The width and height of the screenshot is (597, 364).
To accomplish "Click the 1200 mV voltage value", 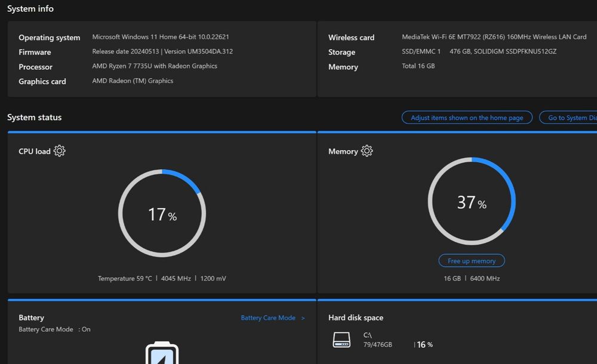I will tap(213, 278).
